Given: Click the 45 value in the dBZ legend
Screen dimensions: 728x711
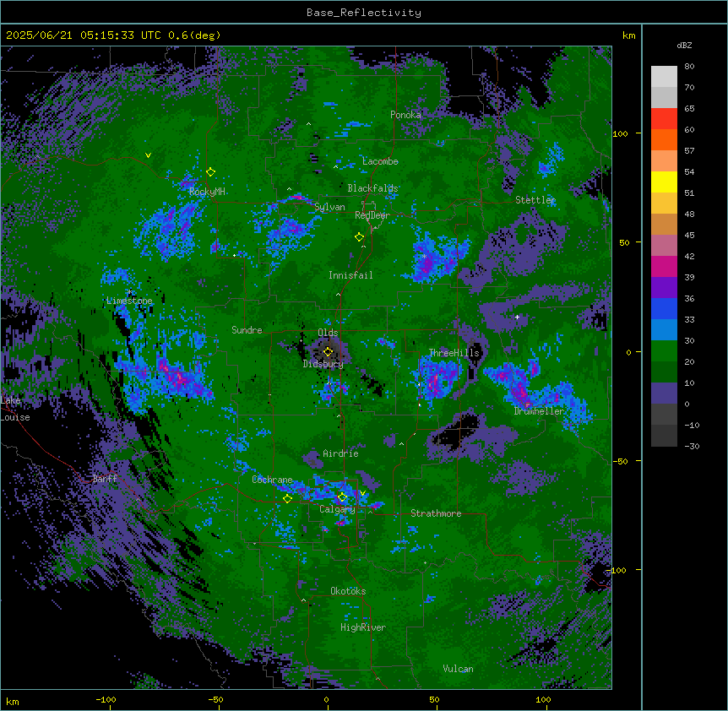Looking at the screenshot, I should tap(689, 236).
